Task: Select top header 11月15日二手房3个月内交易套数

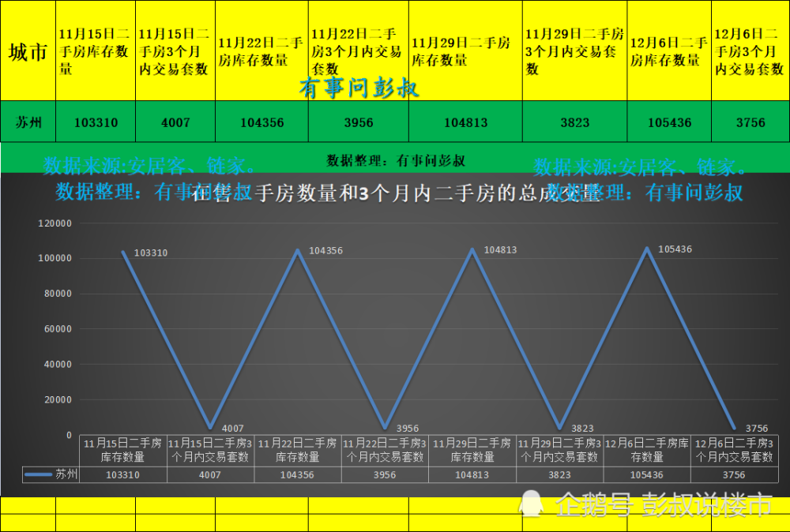Action: click(175, 51)
